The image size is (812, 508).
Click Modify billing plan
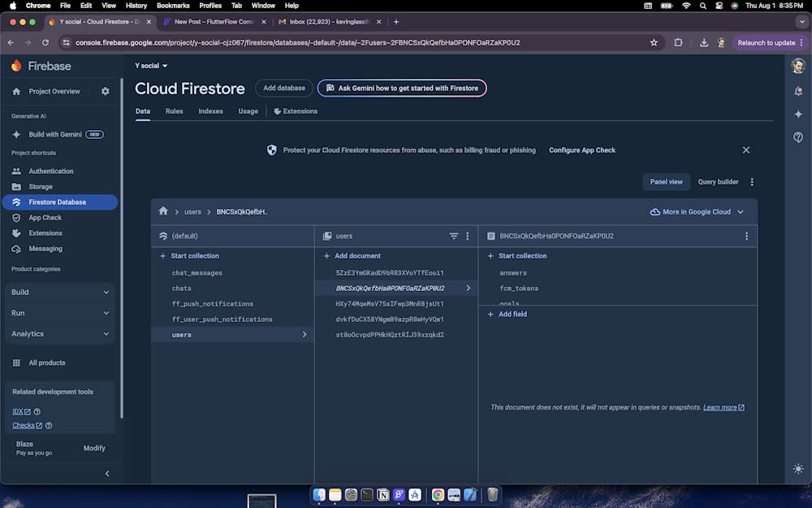[x=94, y=449]
